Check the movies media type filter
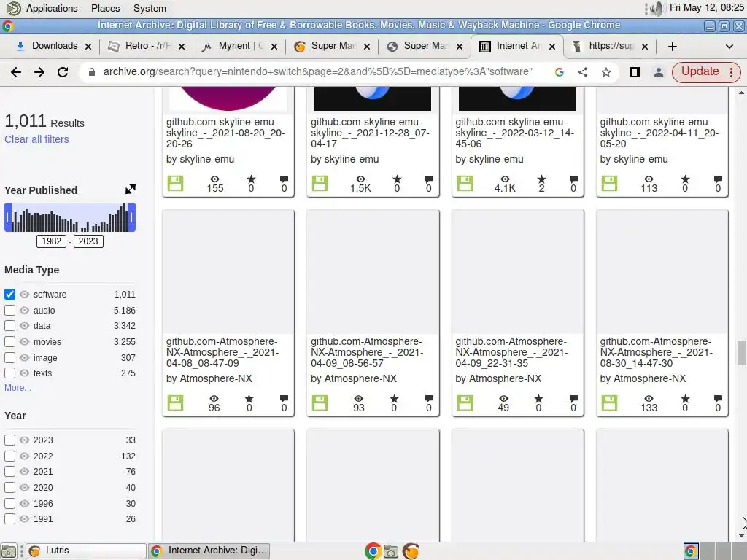 (9, 342)
